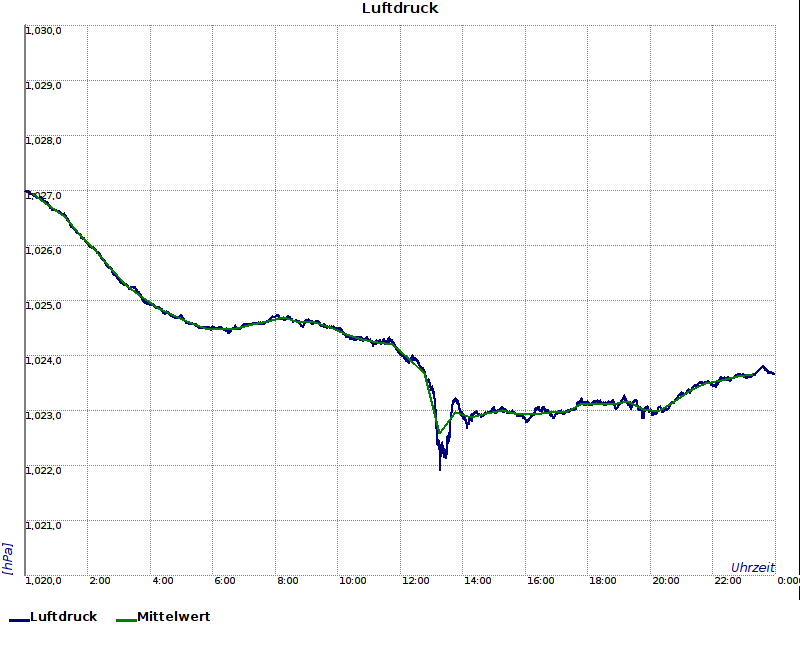Click the 2:00 time label
The width and height of the screenshot is (800, 650).
click(99, 581)
